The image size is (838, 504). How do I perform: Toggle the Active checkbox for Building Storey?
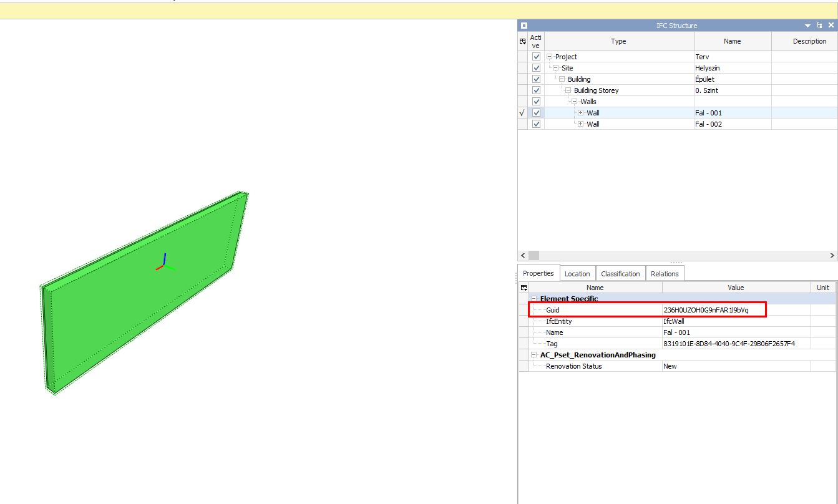pyautogui.click(x=536, y=90)
